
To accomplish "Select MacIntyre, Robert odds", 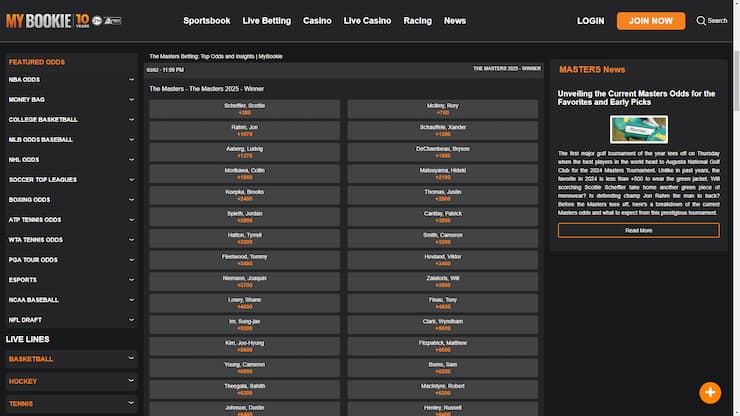I will click(443, 390).
